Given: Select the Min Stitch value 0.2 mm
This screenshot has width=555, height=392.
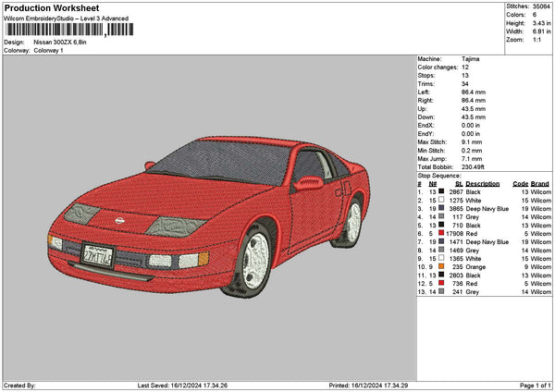Looking at the screenshot, I should tap(472, 151).
